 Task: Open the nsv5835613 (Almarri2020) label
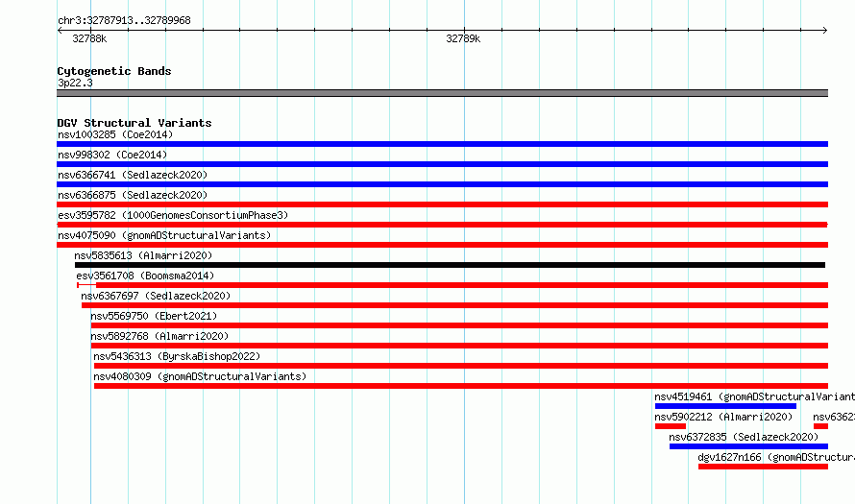143,255
